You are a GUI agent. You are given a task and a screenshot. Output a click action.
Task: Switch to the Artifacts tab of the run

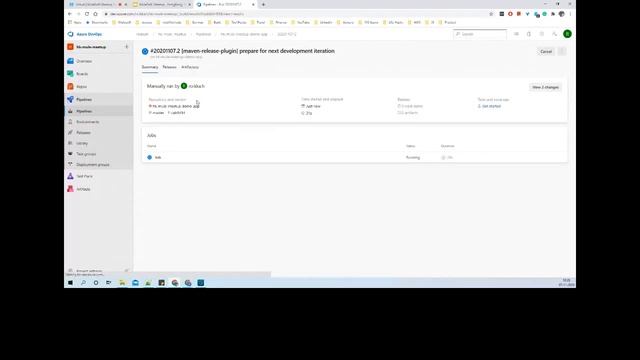click(190, 67)
